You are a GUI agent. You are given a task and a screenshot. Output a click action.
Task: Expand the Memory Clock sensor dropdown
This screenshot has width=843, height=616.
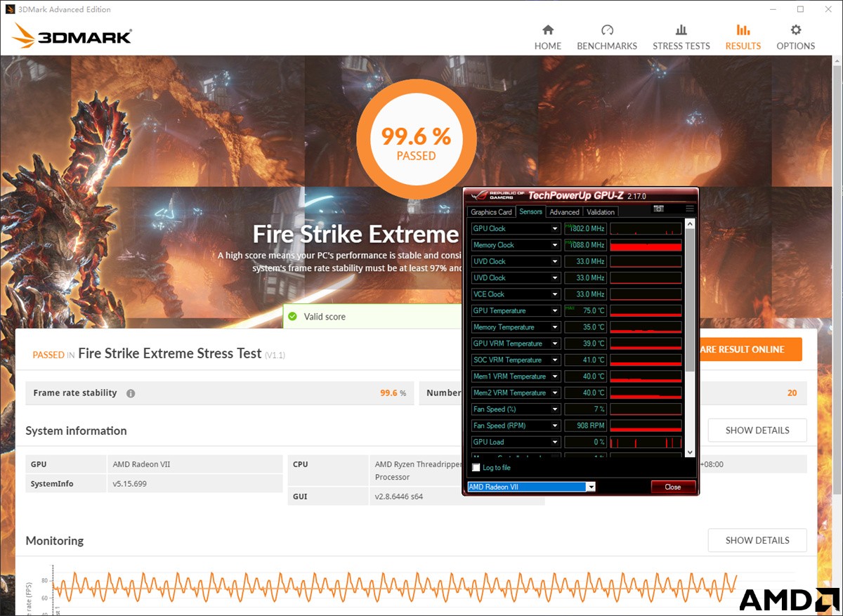(x=555, y=245)
